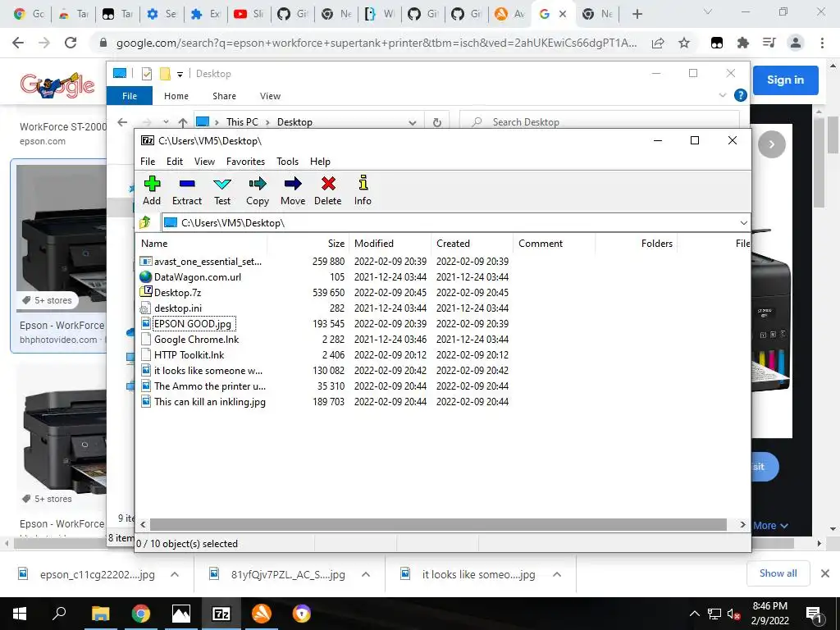Click the Extract toolbar icon in 7-Zip

coord(187,190)
